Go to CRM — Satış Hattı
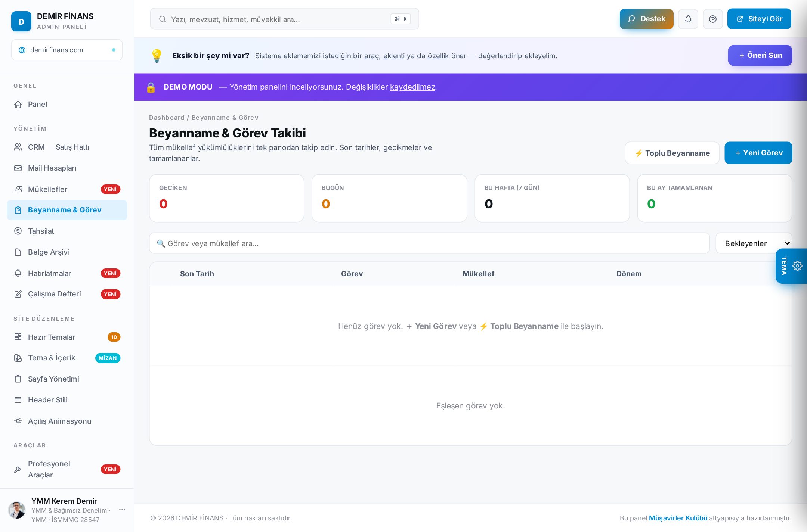Image resolution: width=807 pixels, height=532 pixels. (x=67, y=147)
